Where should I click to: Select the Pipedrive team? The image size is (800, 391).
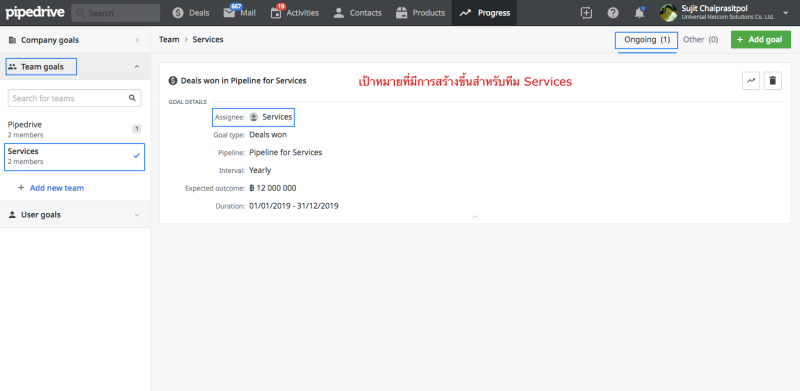[x=75, y=129]
